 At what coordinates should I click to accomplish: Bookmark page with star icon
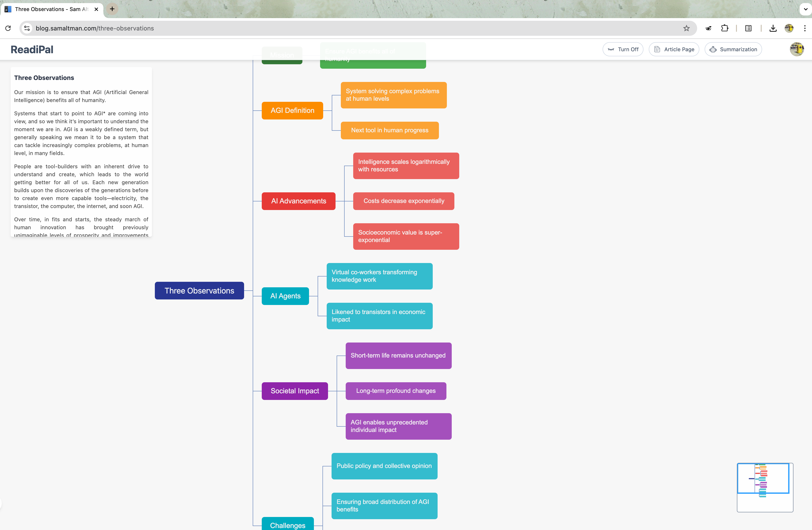tap(687, 28)
